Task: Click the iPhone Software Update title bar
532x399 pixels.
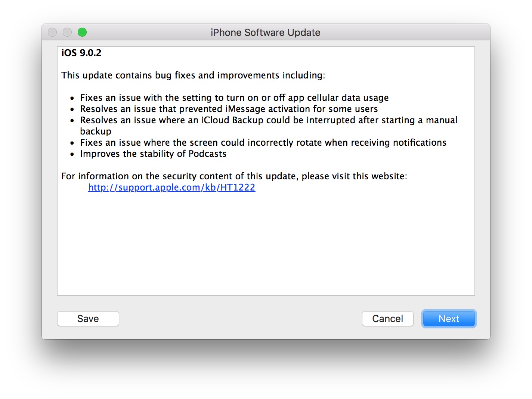Action: coord(265,33)
